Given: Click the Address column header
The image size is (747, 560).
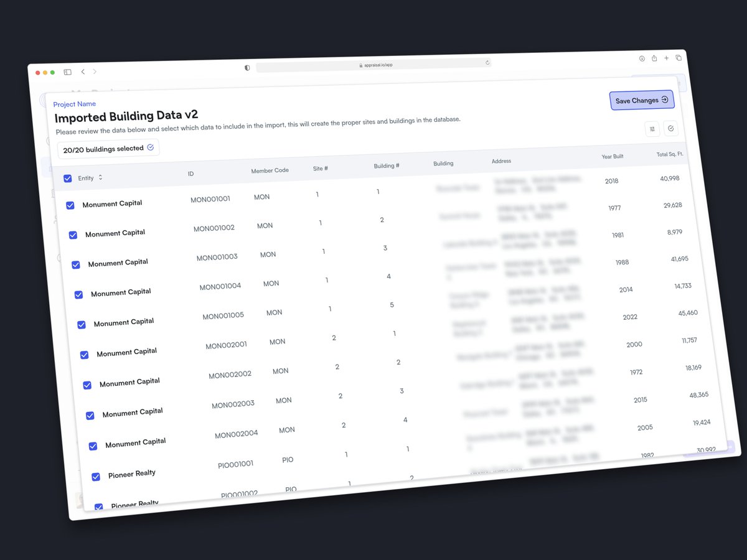Looking at the screenshot, I should point(501,161).
